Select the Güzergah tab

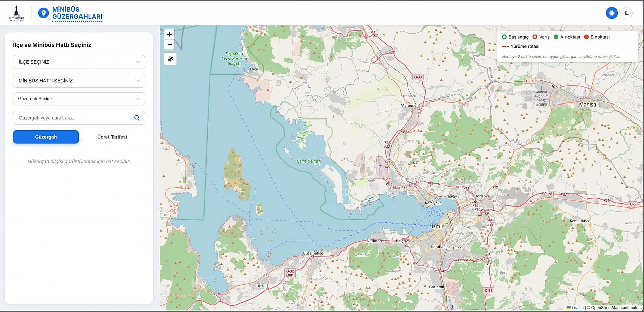46,137
